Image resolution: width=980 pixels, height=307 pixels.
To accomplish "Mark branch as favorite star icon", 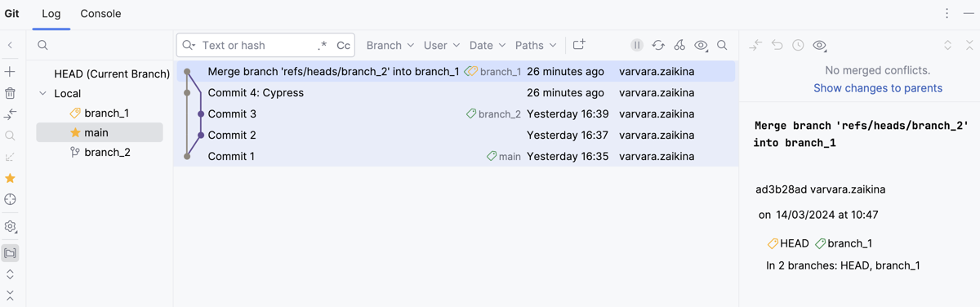I will tap(10, 178).
